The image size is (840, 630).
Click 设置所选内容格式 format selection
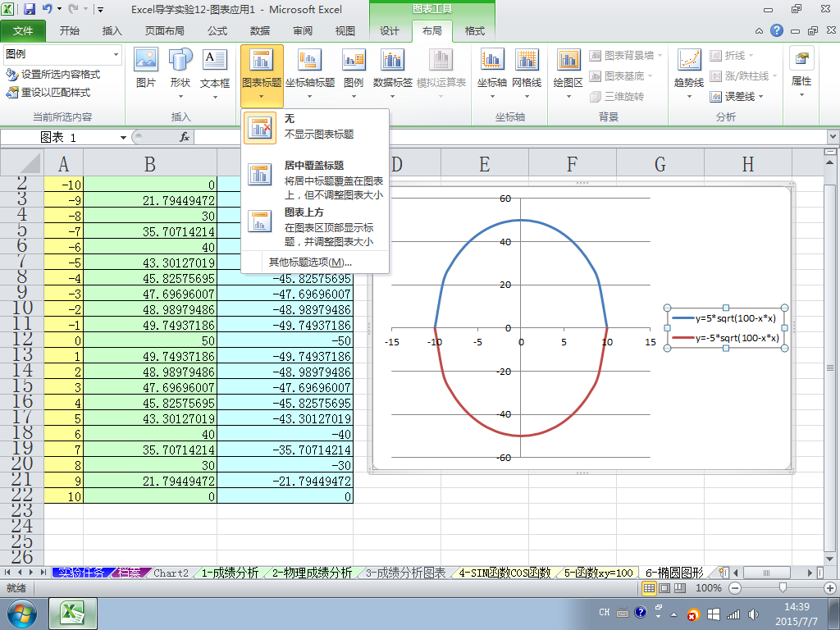click(52, 75)
